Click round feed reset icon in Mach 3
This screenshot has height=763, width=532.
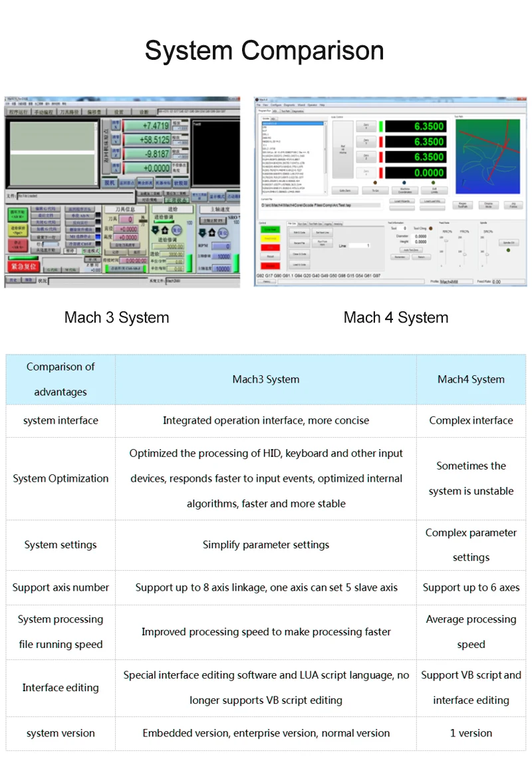[x=177, y=230]
